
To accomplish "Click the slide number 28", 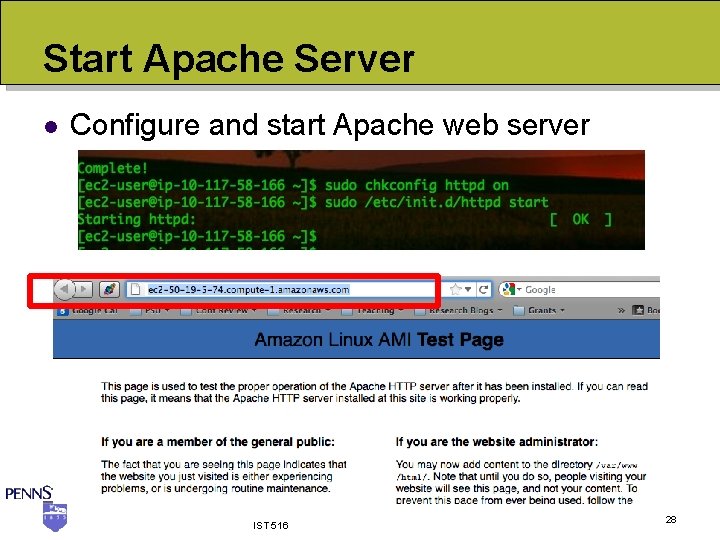I will [x=670, y=519].
